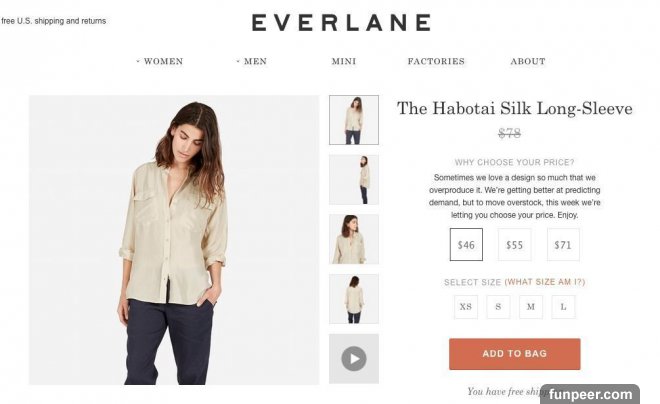This screenshot has height=404, width=660.
Task: Pick size L
Action: (563, 307)
